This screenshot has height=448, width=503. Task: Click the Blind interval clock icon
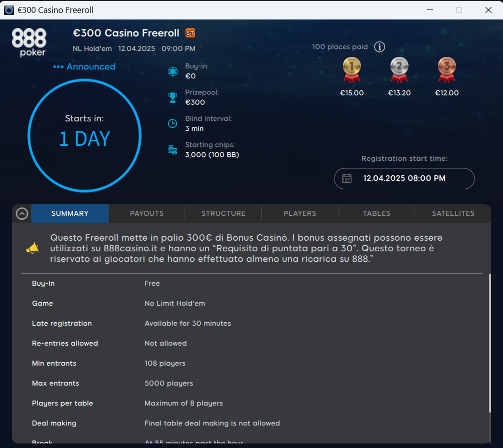(x=172, y=123)
